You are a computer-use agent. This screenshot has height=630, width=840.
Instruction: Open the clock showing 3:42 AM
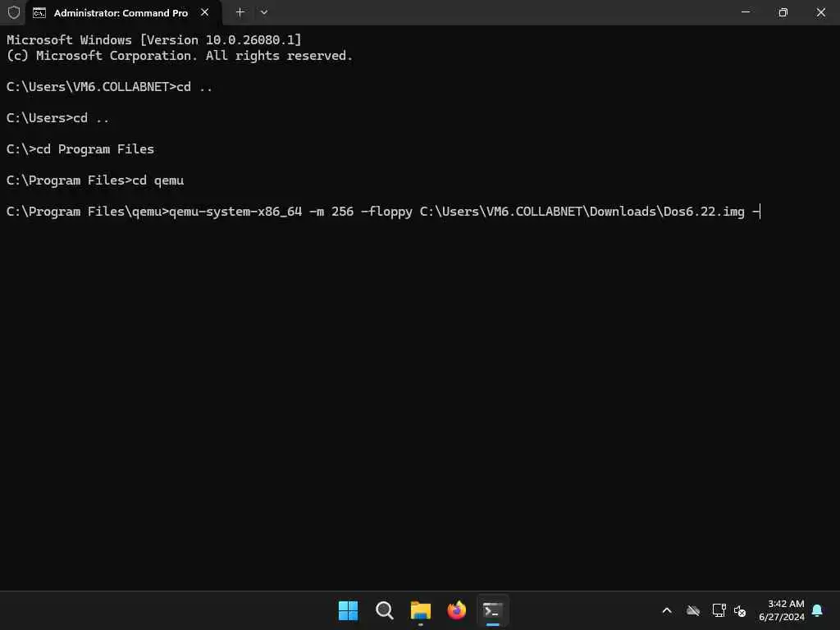click(781, 610)
